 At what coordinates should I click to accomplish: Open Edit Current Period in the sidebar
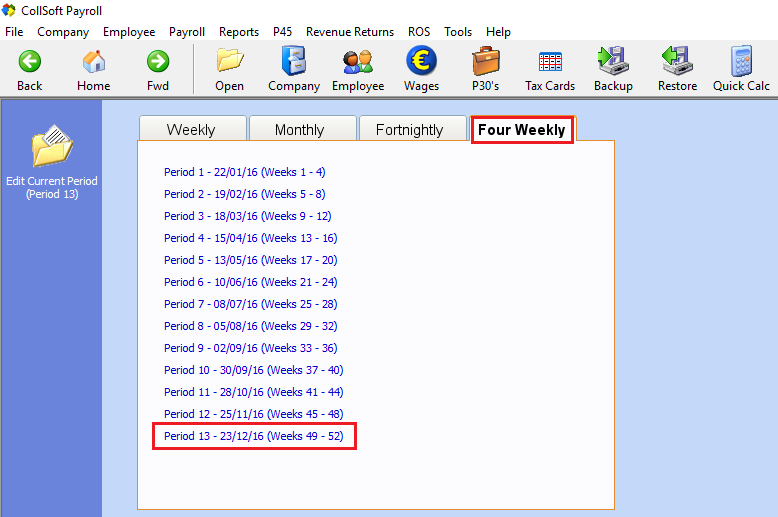coord(52,150)
